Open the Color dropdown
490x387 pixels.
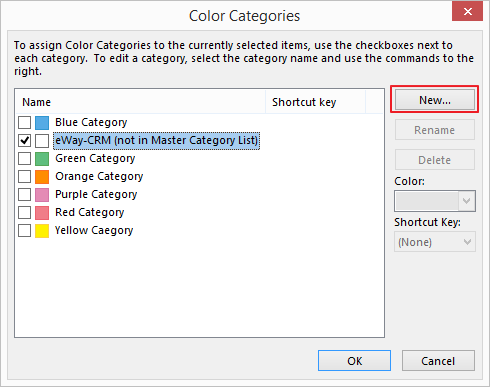[435, 201]
